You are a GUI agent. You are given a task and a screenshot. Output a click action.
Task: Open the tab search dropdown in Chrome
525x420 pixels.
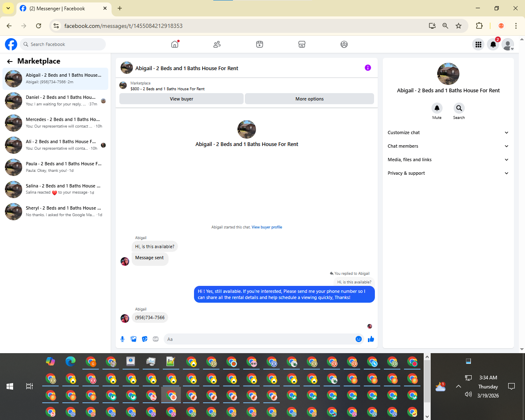[x=8, y=8]
